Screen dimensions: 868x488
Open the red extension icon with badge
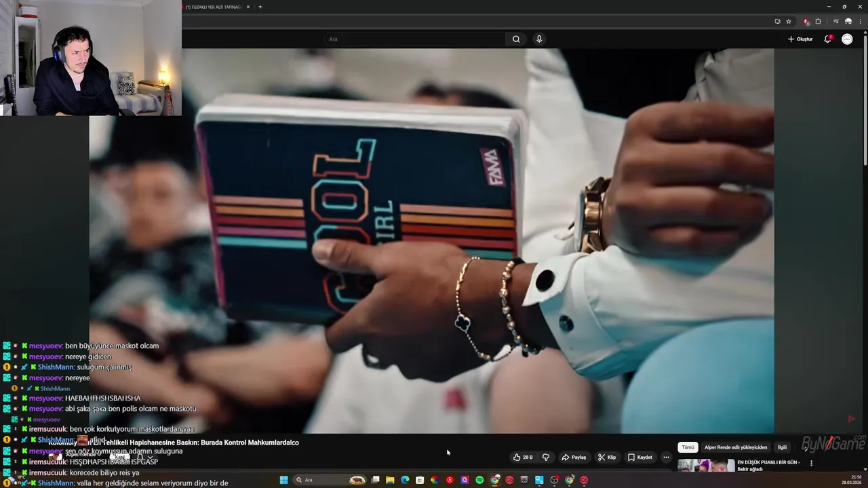[x=806, y=22]
